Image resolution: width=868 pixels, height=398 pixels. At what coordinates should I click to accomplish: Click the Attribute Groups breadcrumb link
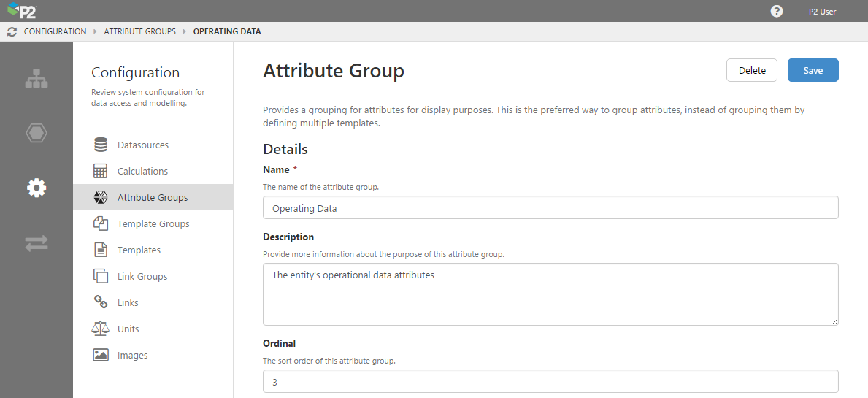[139, 32]
